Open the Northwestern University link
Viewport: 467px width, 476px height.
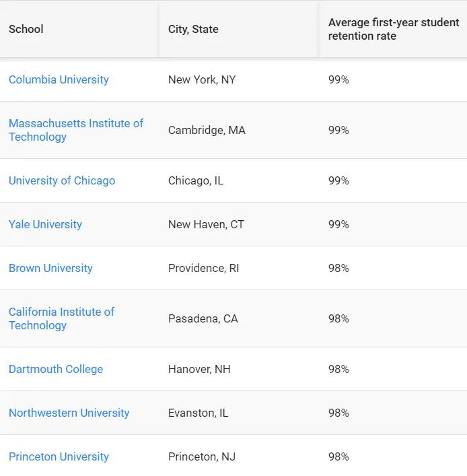[x=69, y=413]
